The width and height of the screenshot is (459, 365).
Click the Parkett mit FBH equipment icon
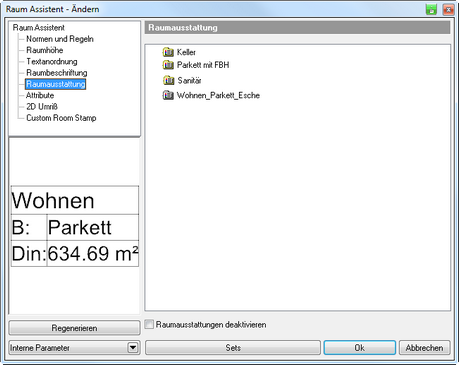[x=168, y=65]
